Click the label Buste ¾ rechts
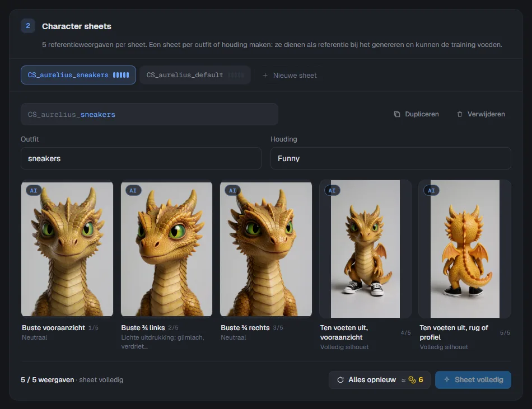Screen dimensions: 532x409 245,328
